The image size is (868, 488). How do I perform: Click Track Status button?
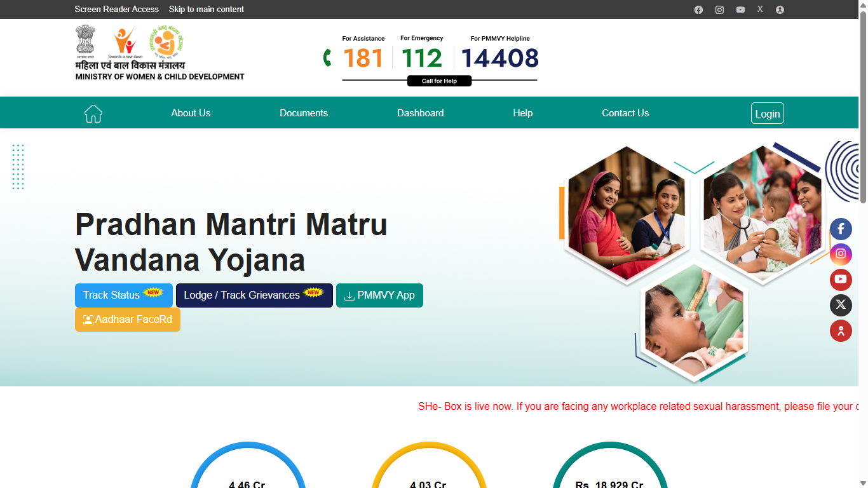[124, 295]
